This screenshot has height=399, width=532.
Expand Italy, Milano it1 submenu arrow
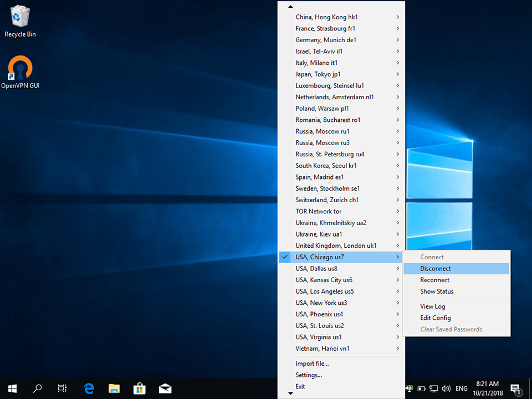[398, 63]
